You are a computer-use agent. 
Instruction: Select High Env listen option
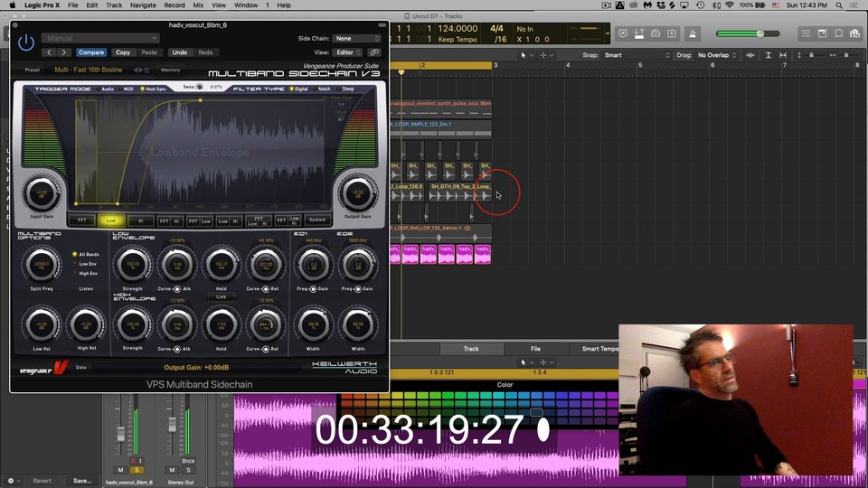(85, 273)
